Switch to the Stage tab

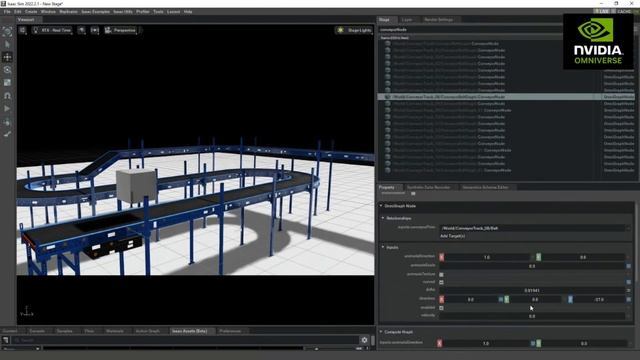tap(384, 20)
